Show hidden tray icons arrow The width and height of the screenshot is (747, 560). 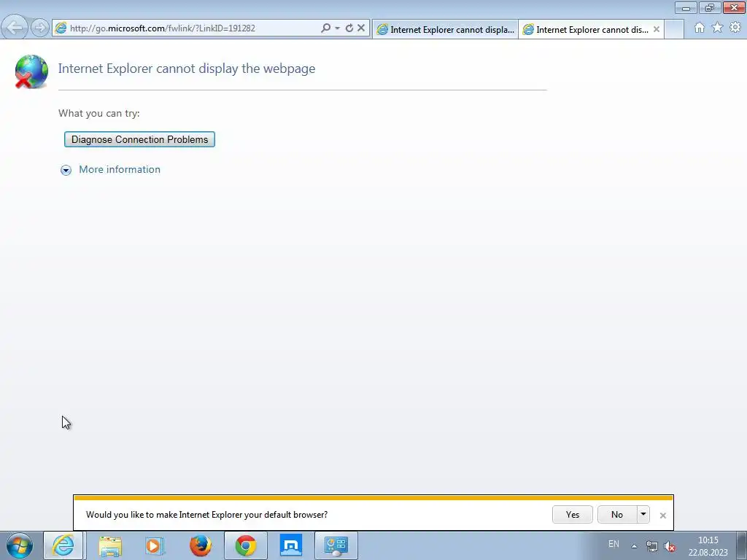pyautogui.click(x=634, y=546)
